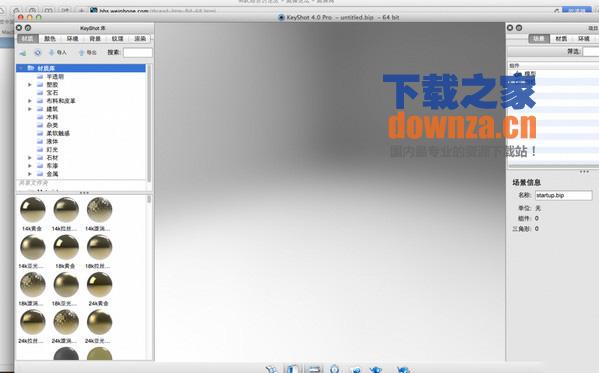The image size is (599, 373).
Task: Open the 材质 tab in KeyShot library
Action: tap(28, 39)
